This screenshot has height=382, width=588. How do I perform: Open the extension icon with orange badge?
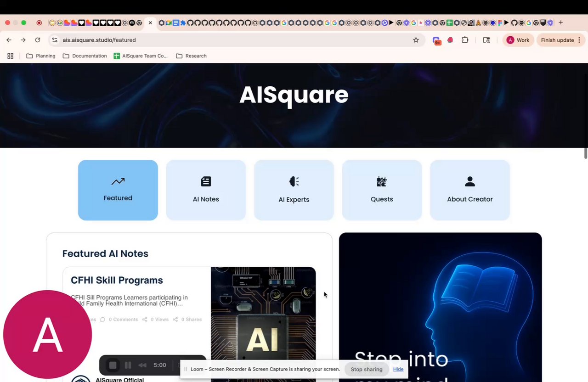[x=437, y=40]
